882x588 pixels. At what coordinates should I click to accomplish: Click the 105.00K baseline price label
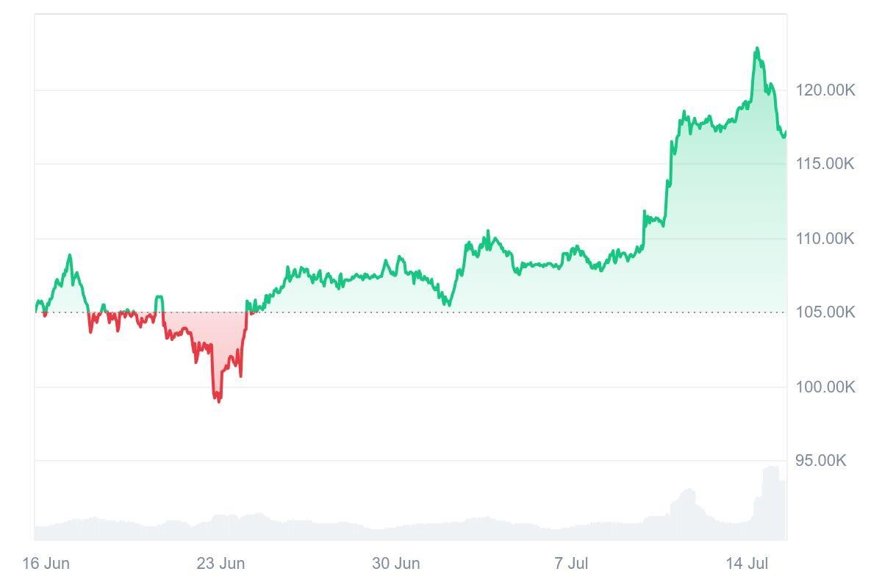click(x=825, y=312)
